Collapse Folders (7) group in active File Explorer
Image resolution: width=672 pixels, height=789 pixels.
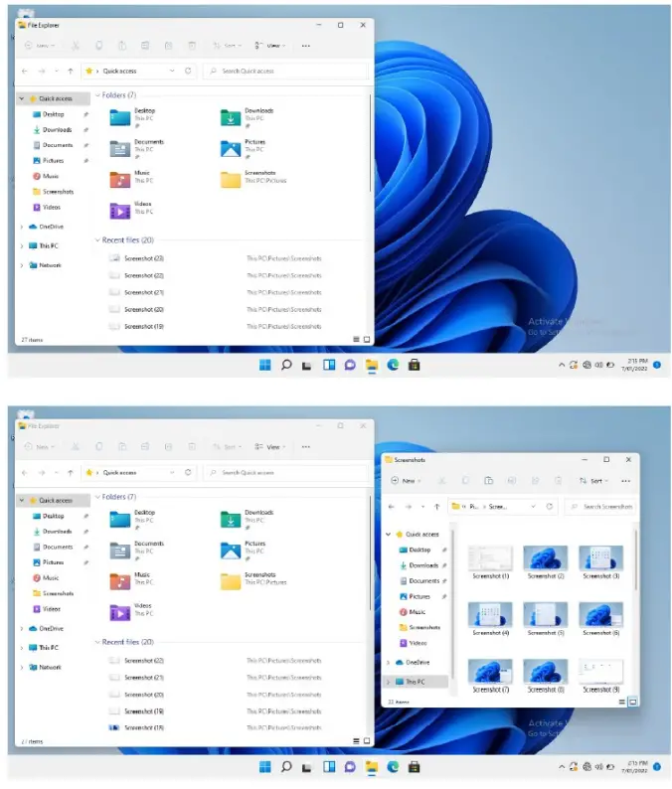[97, 95]
